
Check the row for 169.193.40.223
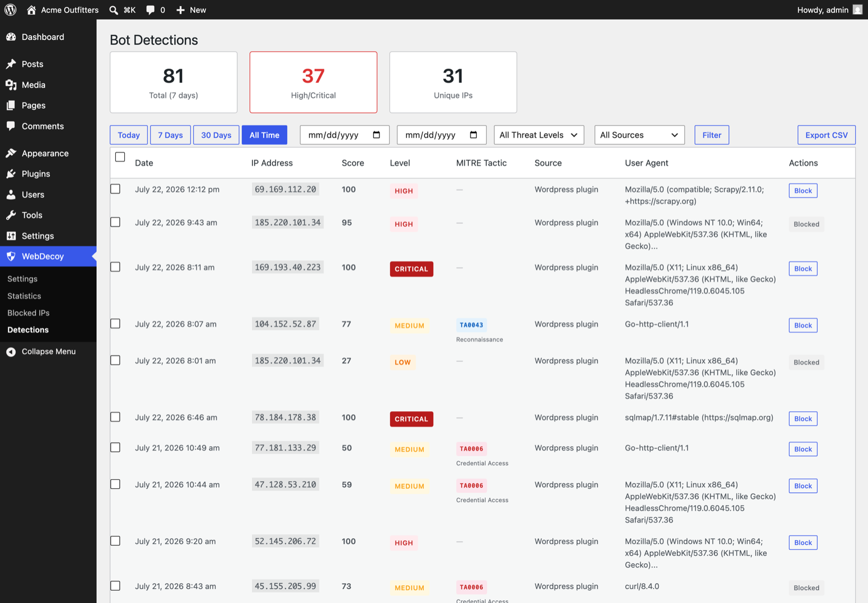point(115,267)
